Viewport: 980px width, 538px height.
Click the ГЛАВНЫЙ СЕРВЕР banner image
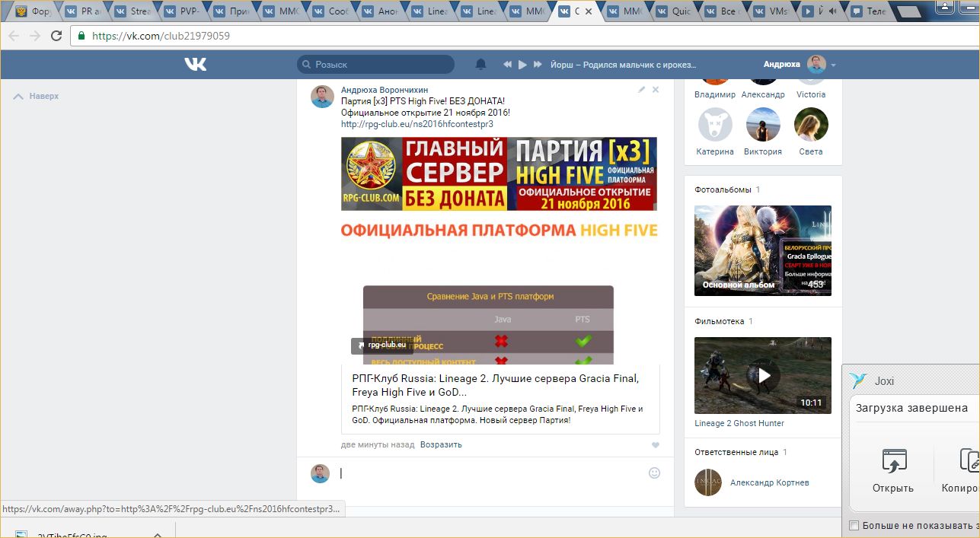[x=499, y=173]
